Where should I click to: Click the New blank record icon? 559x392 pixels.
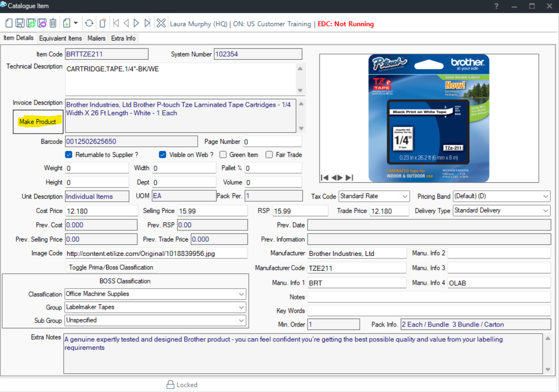click(x=9, y=23)
